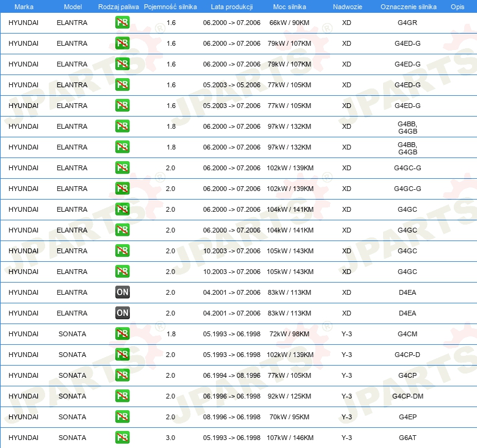Click the Model column header

click(x=73, y=7)
